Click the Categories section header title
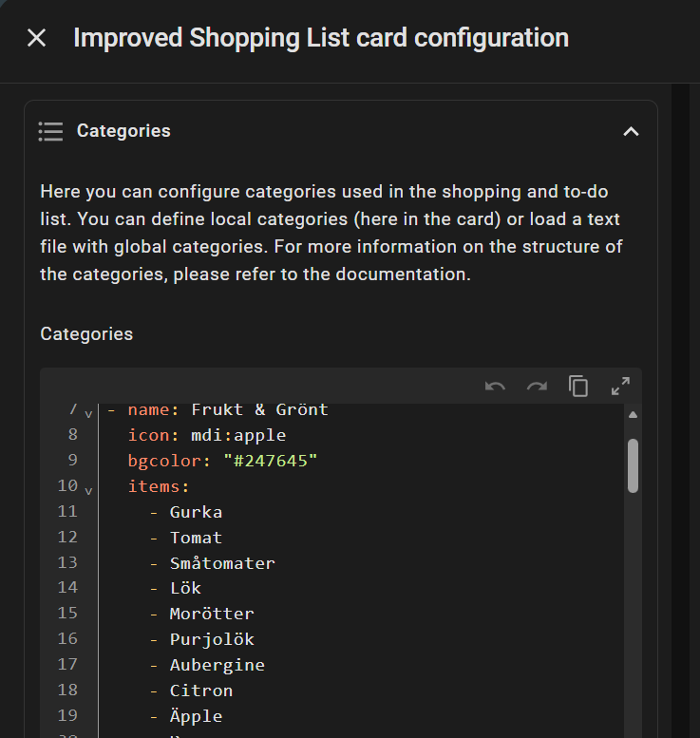The image size is (700, 738). [x=123, y=131]
